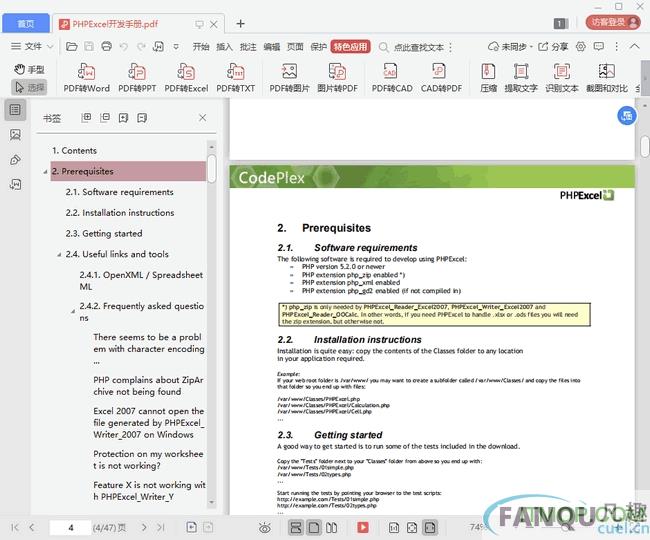Click the blue floating convert button
The height and width of the screenshot is (540, 650).
[627, 116]
